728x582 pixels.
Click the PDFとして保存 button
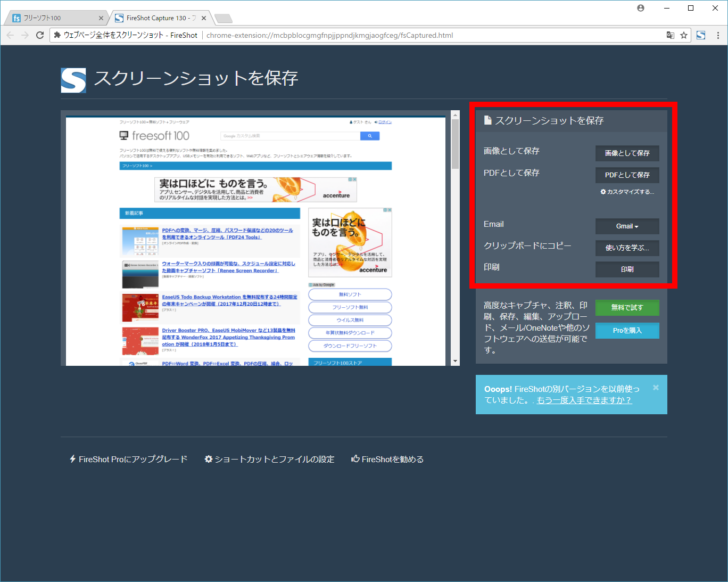[627, 175]
